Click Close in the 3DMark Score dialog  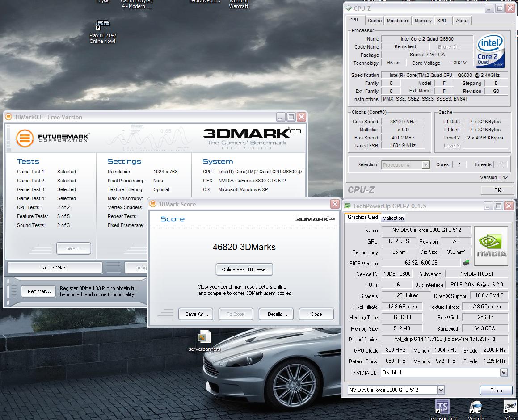316,314
